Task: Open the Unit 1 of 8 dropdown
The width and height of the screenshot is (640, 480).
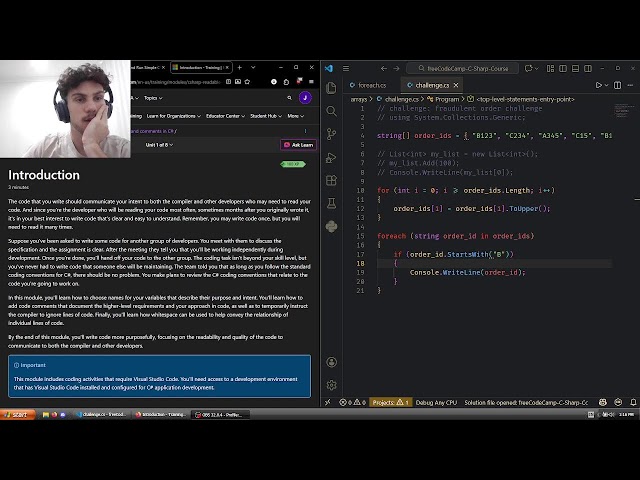Action: (x=159, y=145)
